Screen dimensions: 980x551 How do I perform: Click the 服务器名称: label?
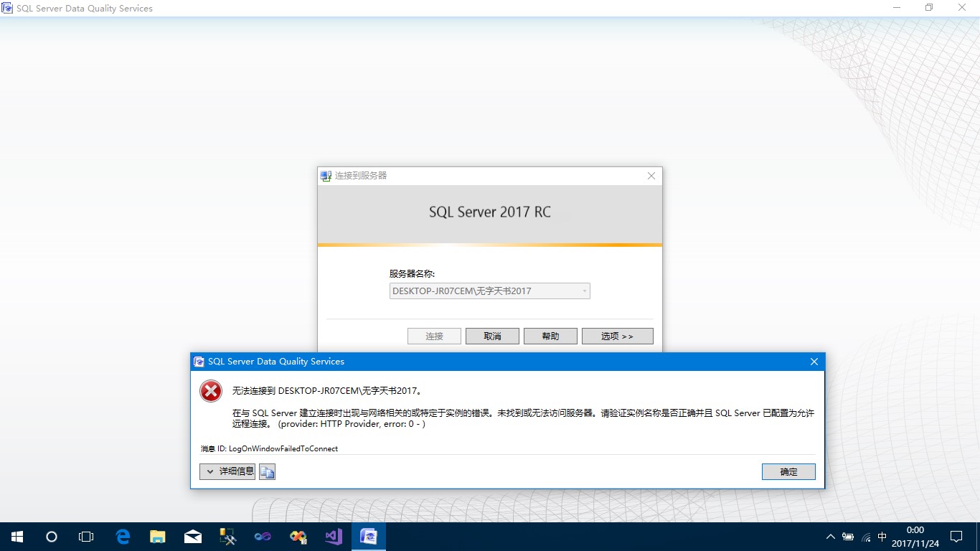pyautogui.click(x=412, y=274)
